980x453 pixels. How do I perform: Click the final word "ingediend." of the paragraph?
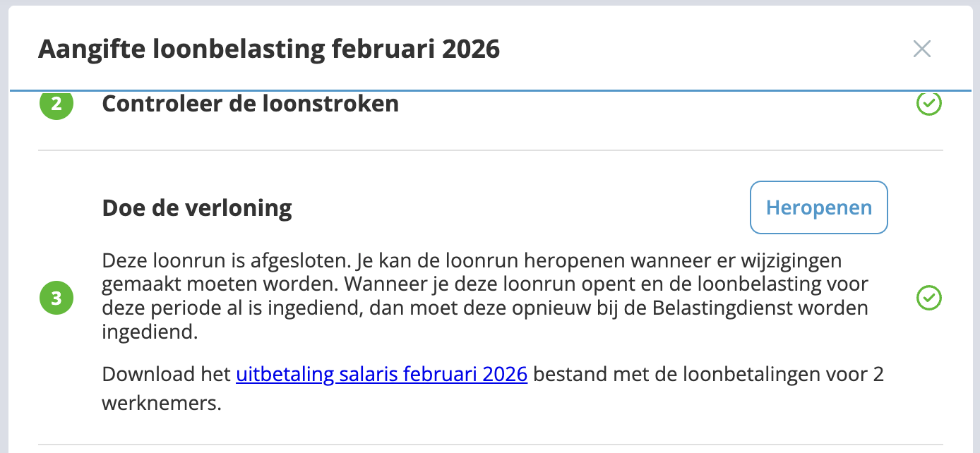pyautogui.click(x=150, y=333)
